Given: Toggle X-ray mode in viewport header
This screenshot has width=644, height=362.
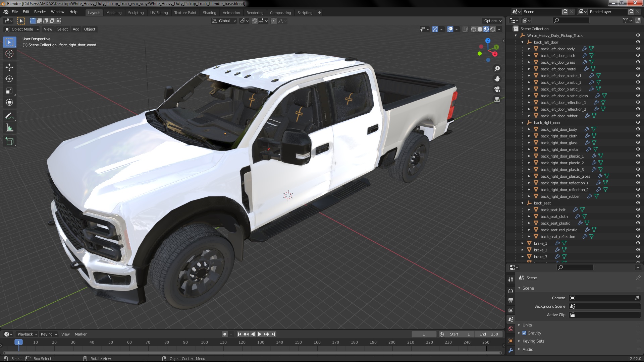Looking at the screenshot, I should pos(465,29).
